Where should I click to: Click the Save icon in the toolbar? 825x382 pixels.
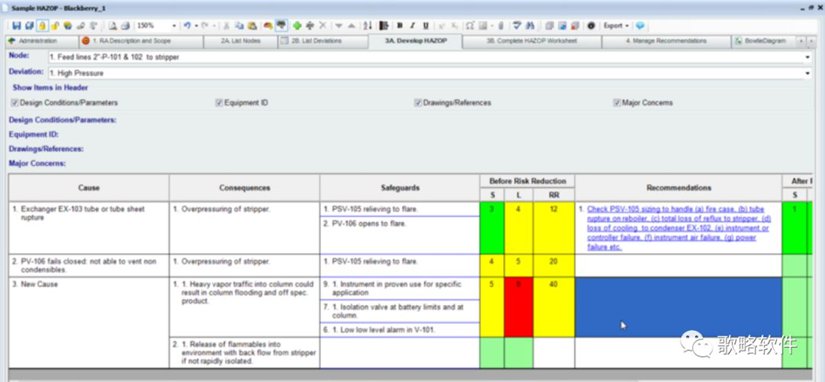16,25
